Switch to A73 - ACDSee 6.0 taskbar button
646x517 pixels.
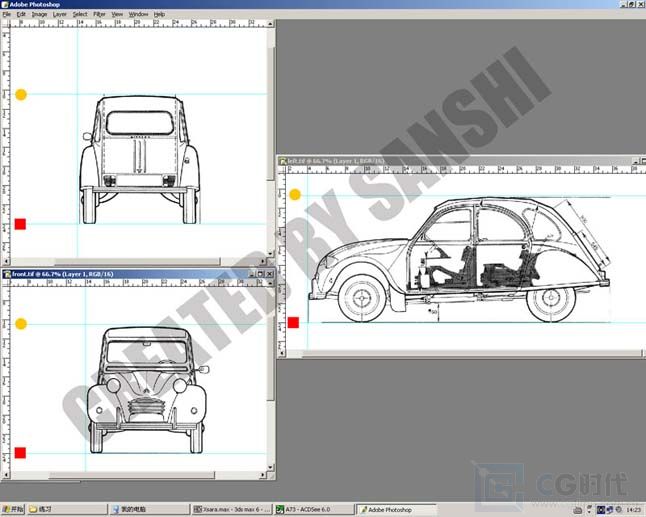(x=314, y=510)
